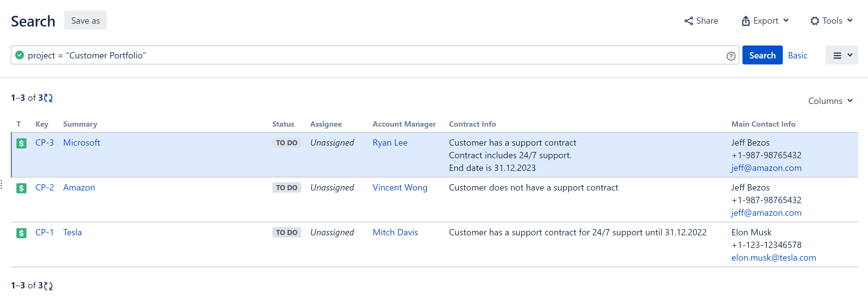Switch to Basic search mode
The image size is (868, 302).
[x=797, y=55]
